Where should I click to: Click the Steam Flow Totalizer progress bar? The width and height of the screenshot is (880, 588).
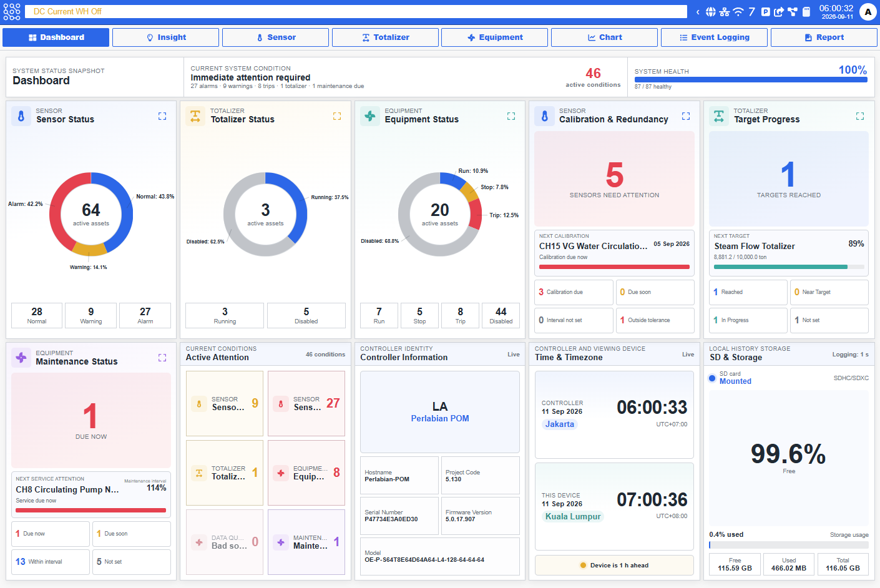[x=789, y=267]
